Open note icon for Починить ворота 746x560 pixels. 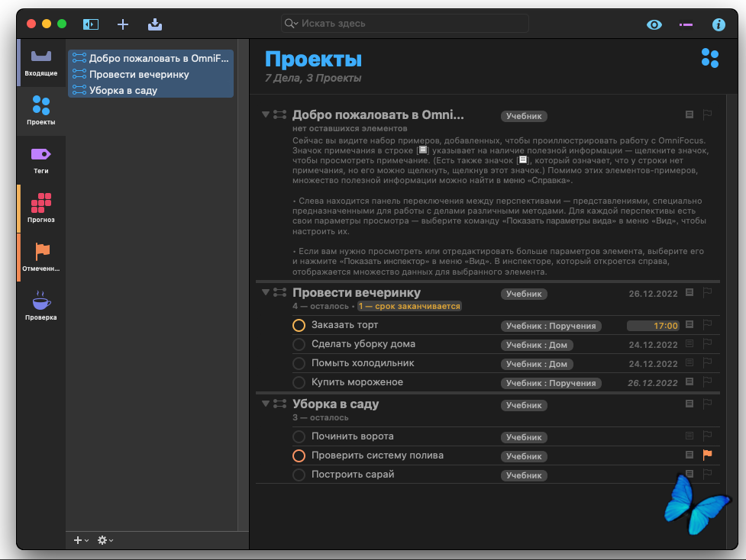[689, 436]
